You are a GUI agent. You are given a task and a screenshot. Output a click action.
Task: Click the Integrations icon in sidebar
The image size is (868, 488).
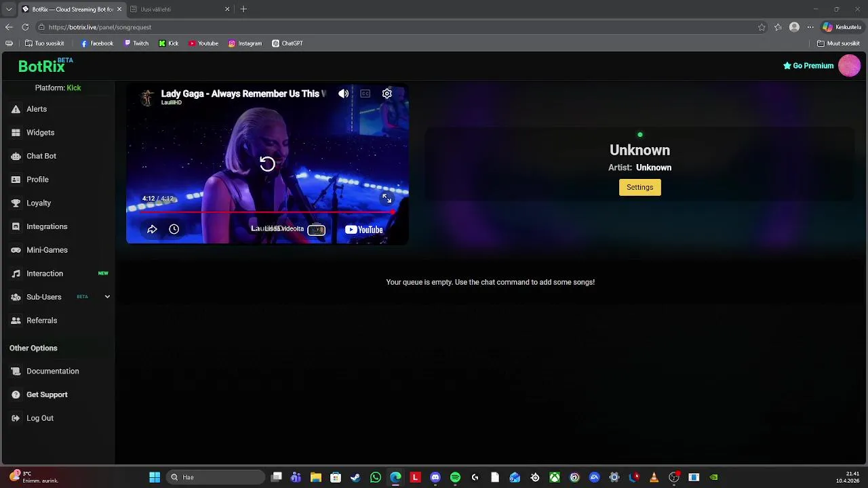(x=16, y=226)
